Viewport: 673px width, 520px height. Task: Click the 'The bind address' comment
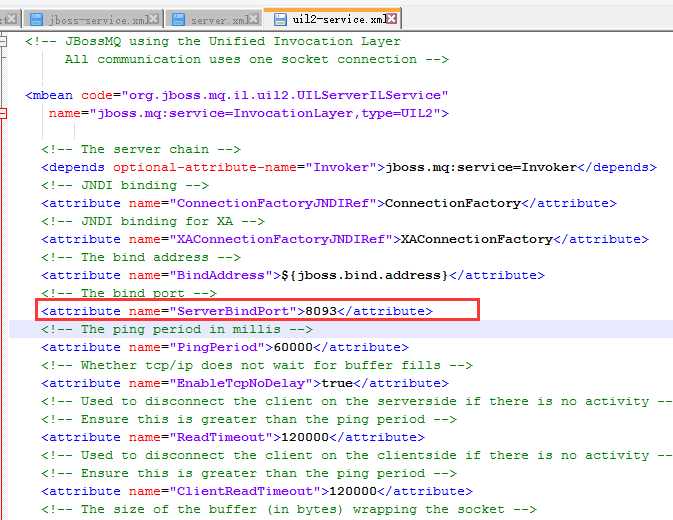coord(141,257)
